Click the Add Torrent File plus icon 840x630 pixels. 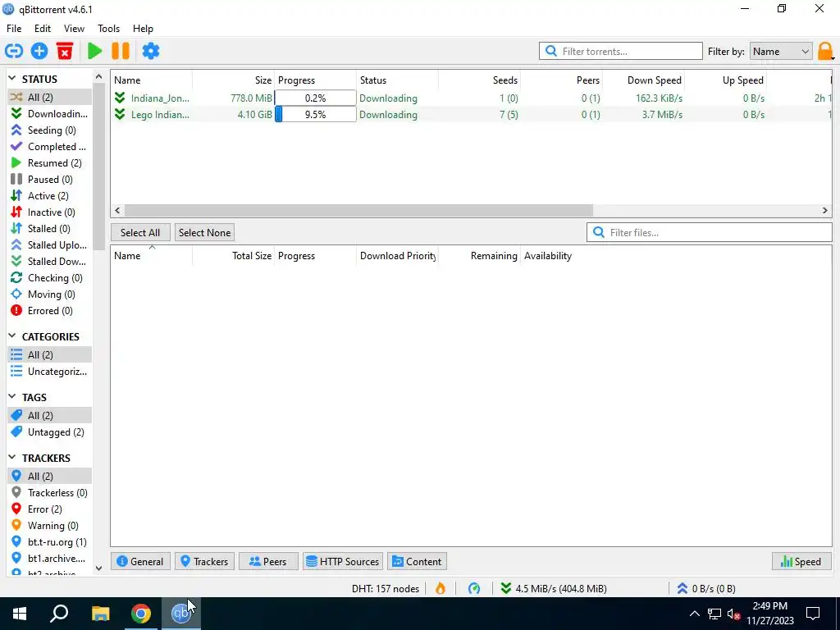pos(39,51)
